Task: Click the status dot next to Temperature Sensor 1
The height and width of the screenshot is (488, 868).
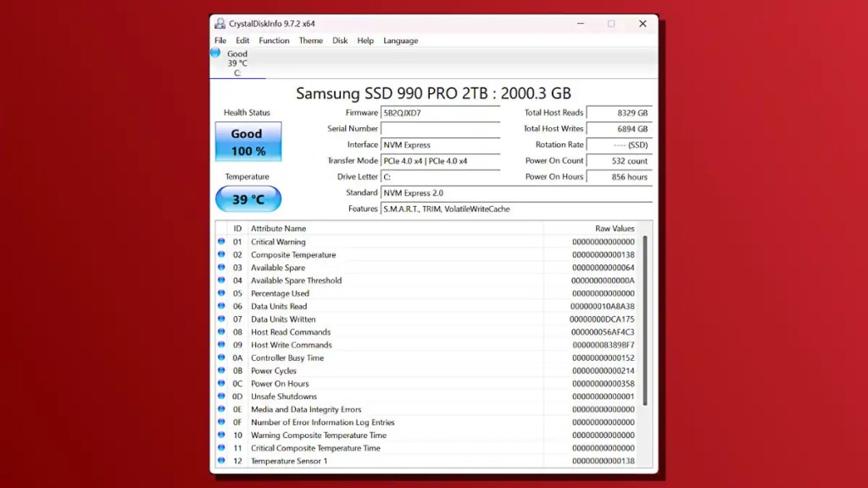Action: point(221,461)
